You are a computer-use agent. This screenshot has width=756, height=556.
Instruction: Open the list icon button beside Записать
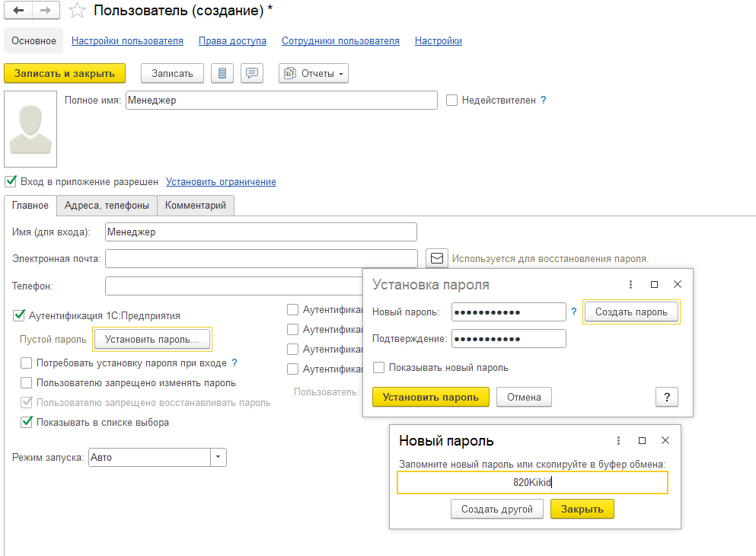pos(222,73)
